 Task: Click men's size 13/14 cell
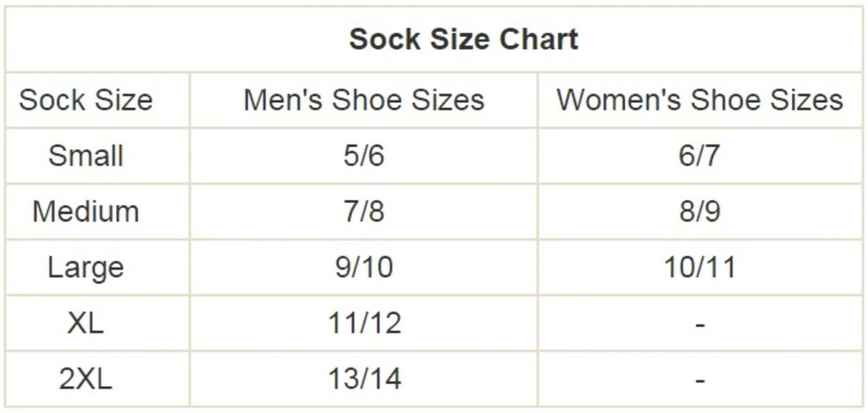coord(363,379)
